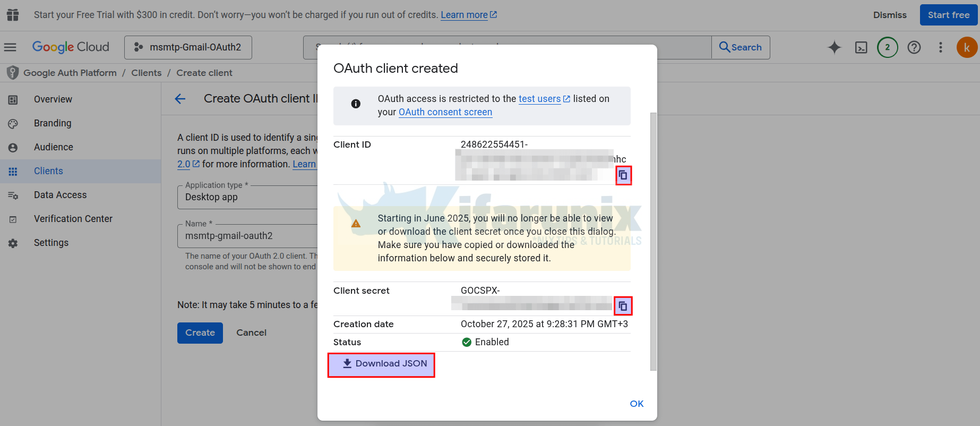The width and height of the screenshot is (980, 426).
Task: Activate Cloud Shell terminal icon
Action: (x=861, y=47)
